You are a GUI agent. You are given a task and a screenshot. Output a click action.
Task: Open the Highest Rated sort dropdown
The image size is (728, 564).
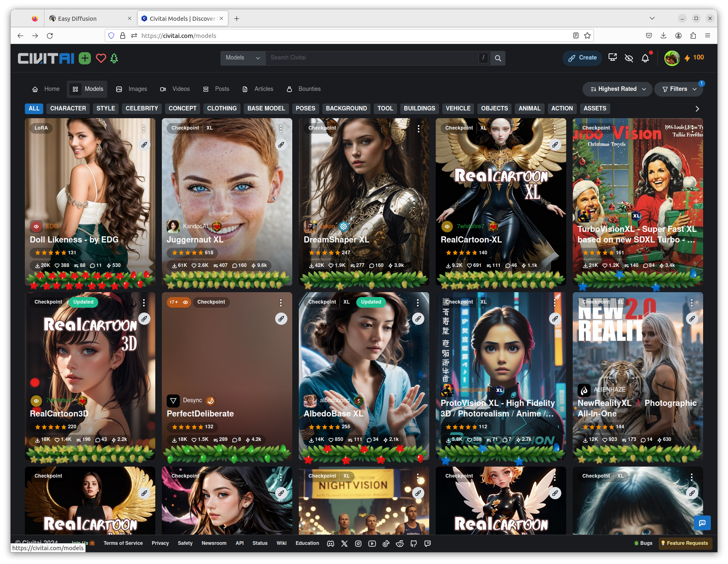coord(617,89)
